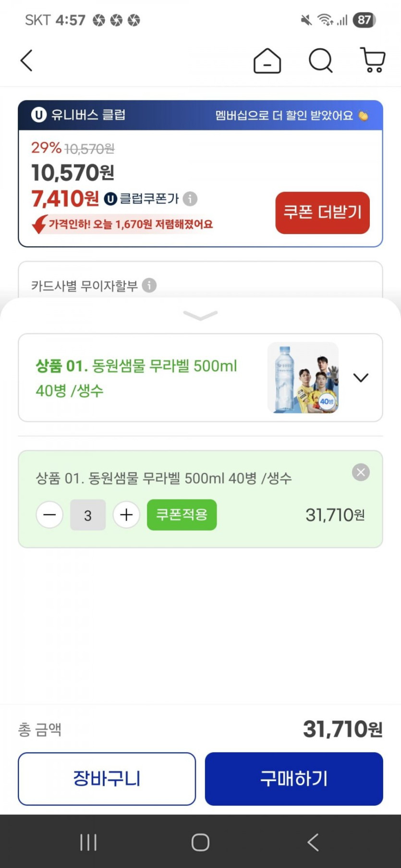Image resolution: width=401 pixels, height=868 pixels.
Task: Increase quantity with plus button
Action: point(126,515)
